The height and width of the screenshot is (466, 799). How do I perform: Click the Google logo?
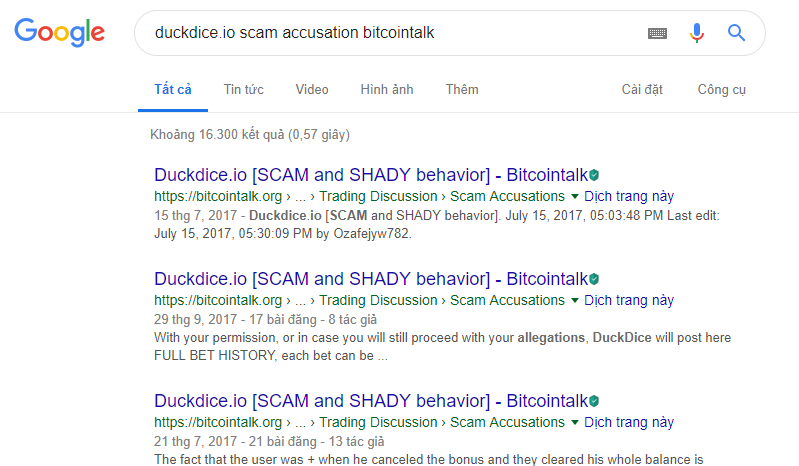pos(60,33)
